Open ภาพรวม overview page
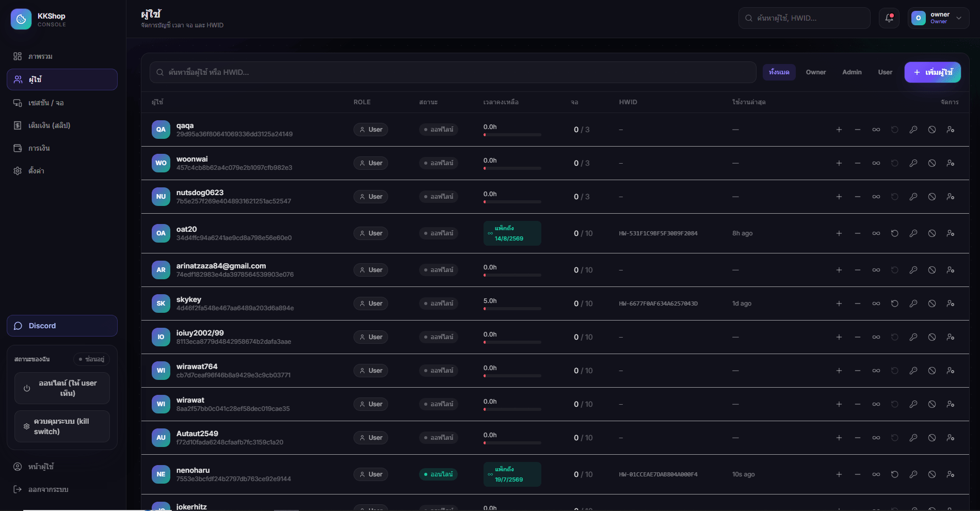 (62, 56)
